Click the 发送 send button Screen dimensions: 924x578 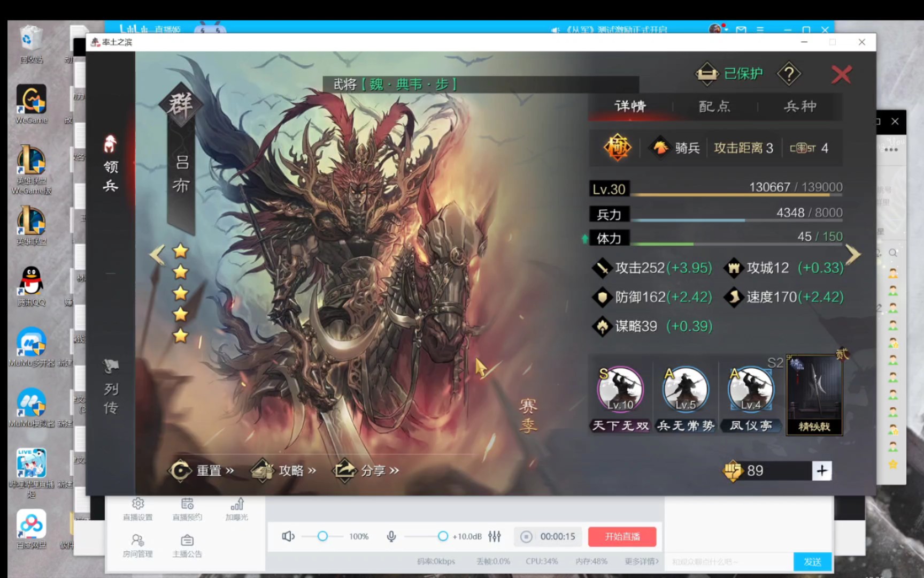pos(812,562)
